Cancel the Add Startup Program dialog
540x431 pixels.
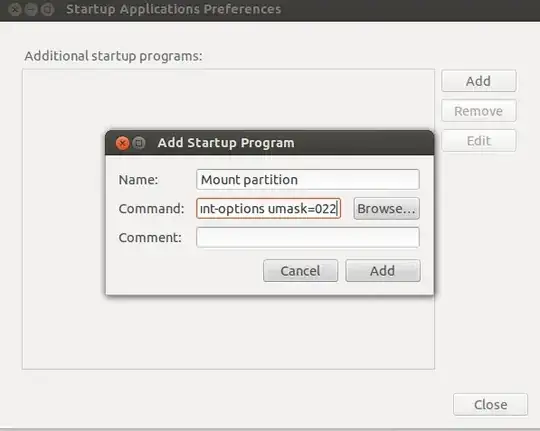(x=300, y=270)
